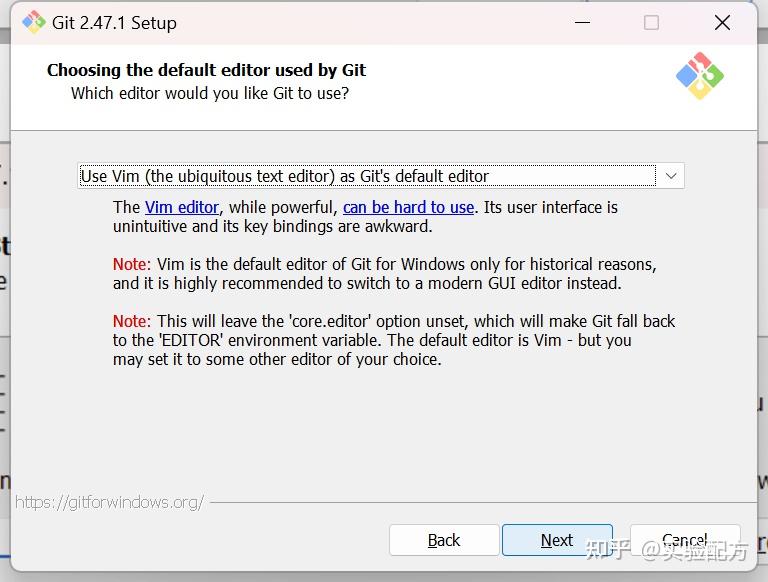The height and width of the screenshot is (582, 768).
Task: Click the red Note about historical reasons
Action: pos(131,265)
